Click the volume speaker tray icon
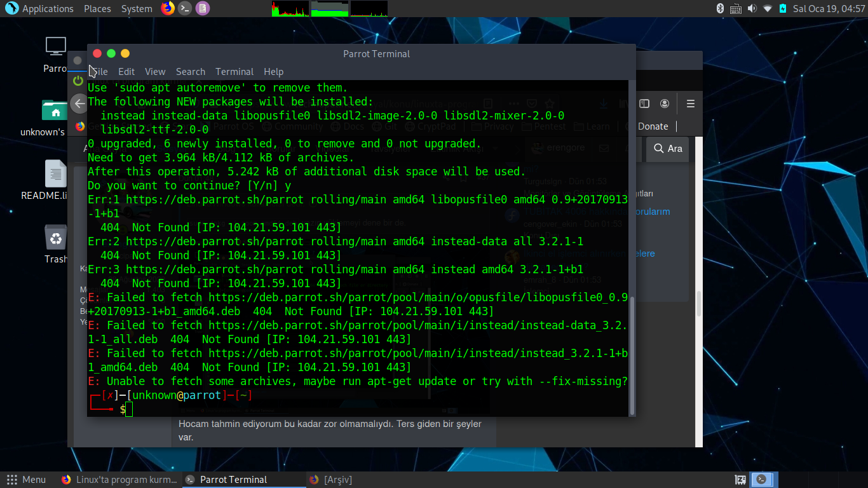868x488 pixels. tap(752, 8)
